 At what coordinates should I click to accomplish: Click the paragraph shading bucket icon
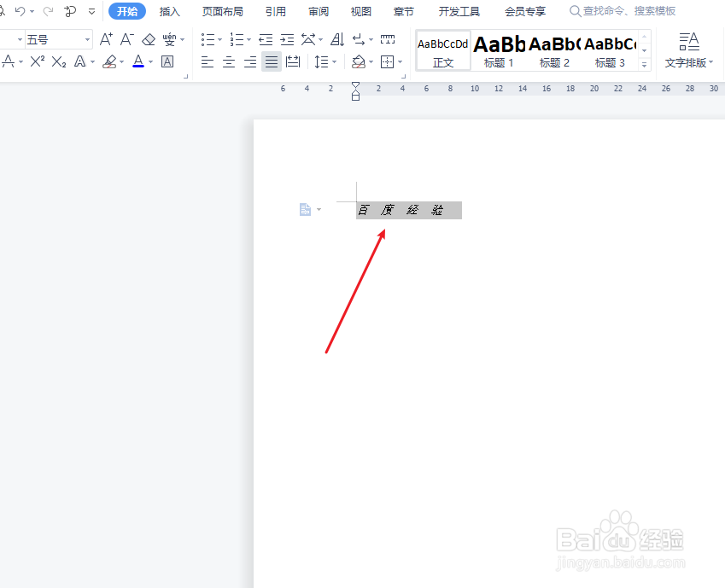click(x=359, y=61)
